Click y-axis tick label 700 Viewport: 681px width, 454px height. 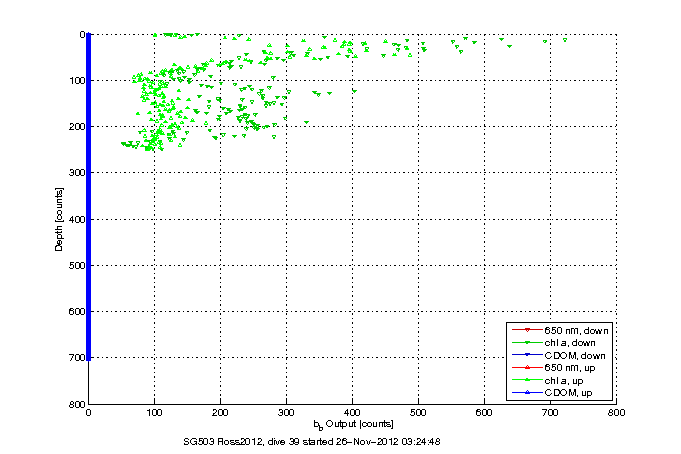[77, 358]
